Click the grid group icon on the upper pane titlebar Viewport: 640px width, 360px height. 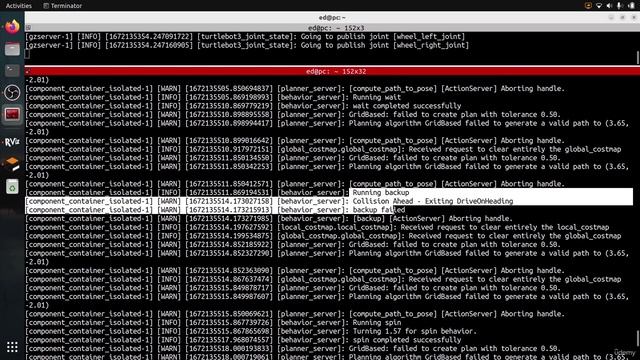click(x=28, y=28)
